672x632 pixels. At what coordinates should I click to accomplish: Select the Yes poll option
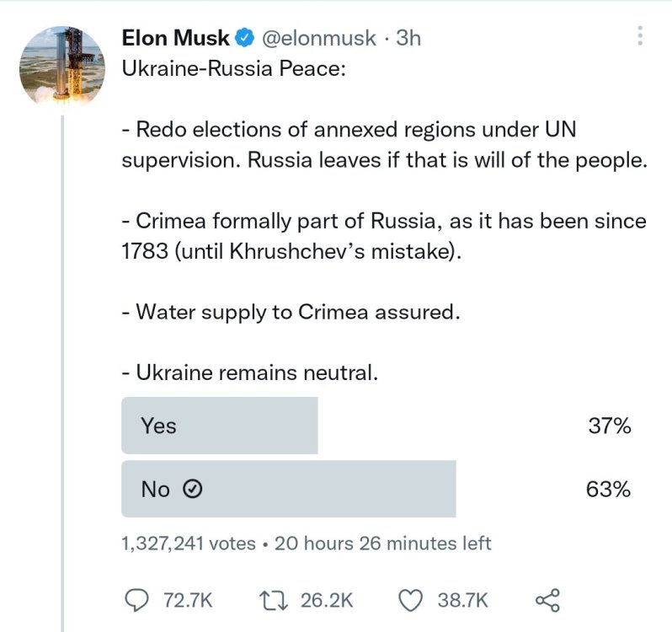pos(220,426)
